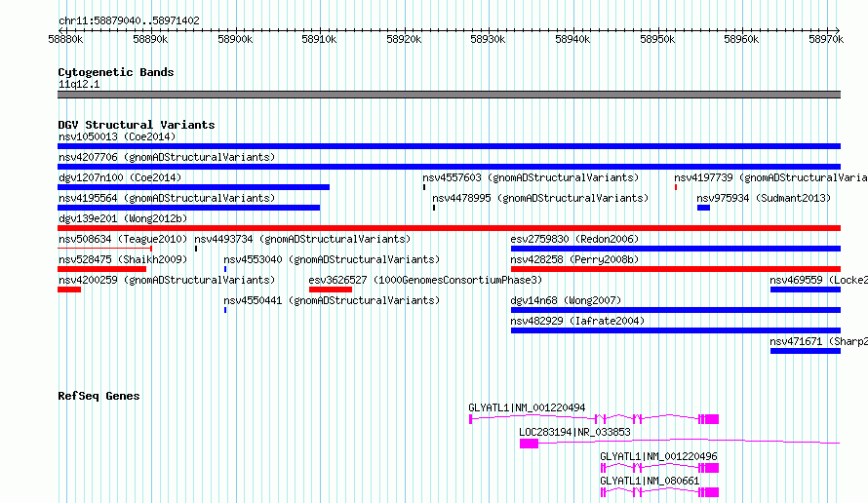Select the GLYATL1 NM_080661 gene glyph
Image resolution: width=868 pixels, height=503 pixels.
[660, 492]
